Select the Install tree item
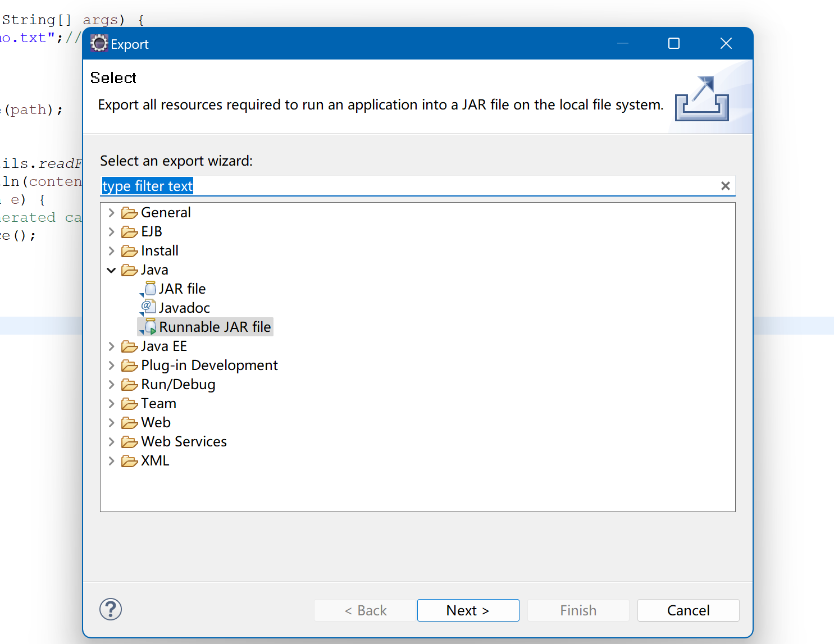 [x=159, y=251]
